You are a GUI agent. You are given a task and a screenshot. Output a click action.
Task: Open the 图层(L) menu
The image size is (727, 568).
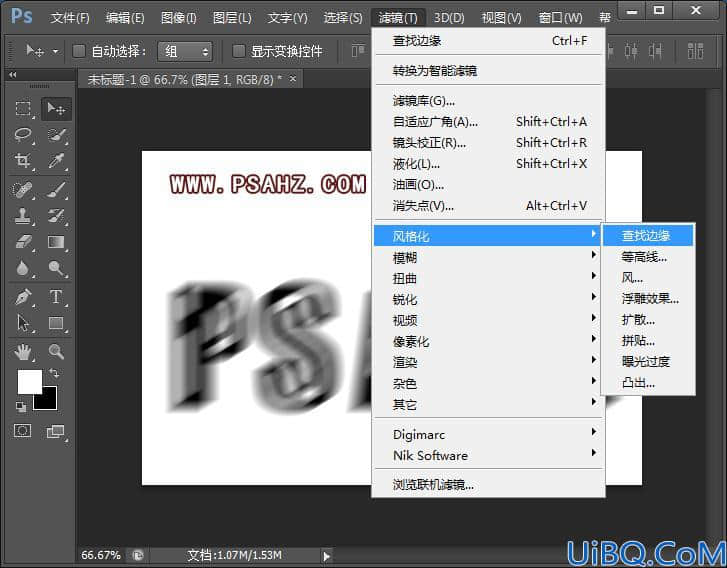pos(232,18)
